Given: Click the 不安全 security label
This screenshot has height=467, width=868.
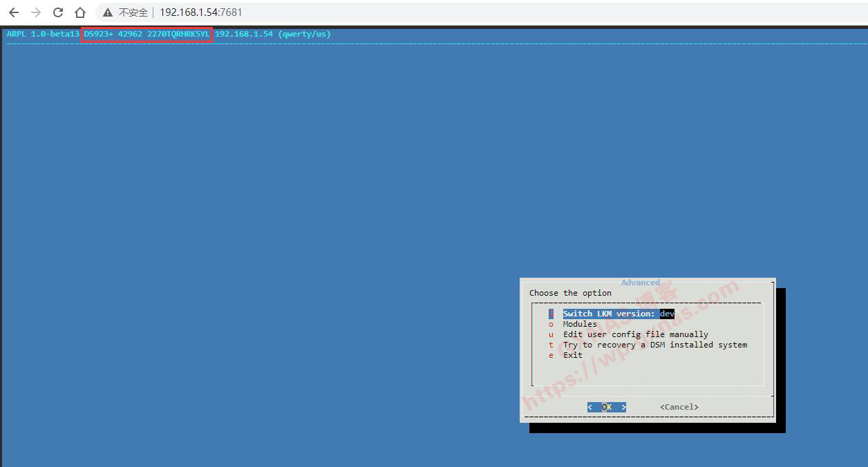Looking at the screenshot, I should [133, 12].
